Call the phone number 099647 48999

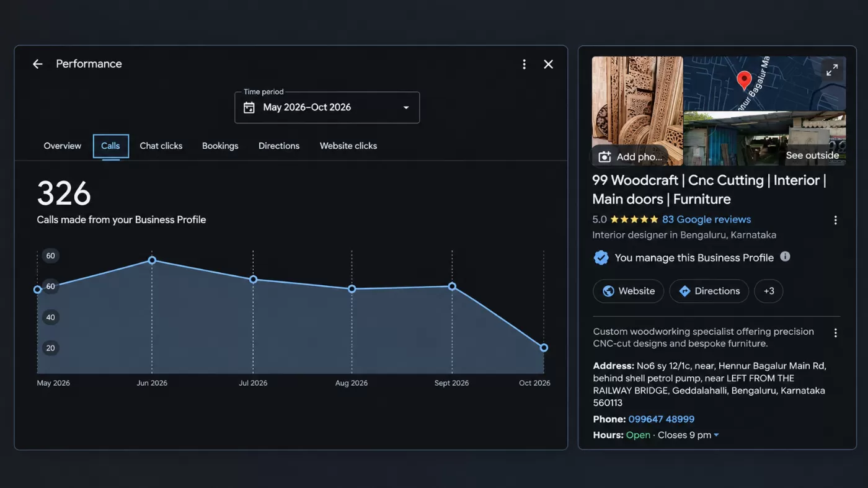coord(662,419)
